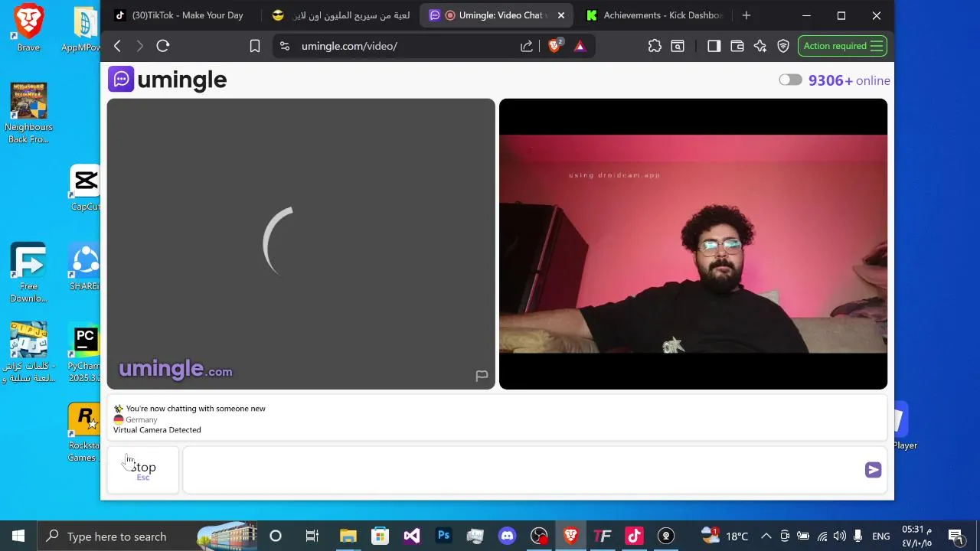Open site information icon in address bar
Image resolution: width=980 pixels, height=551 pixels.
[x=285, y=46]
